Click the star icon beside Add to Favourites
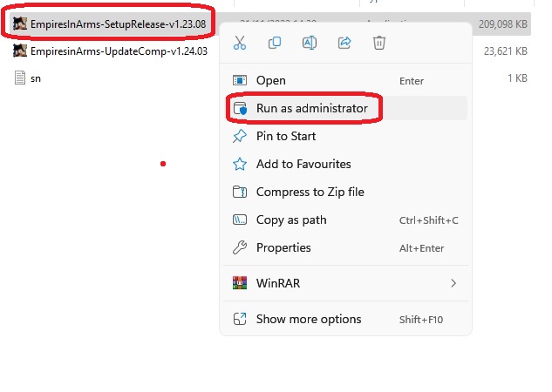 [x=240, y=164]
